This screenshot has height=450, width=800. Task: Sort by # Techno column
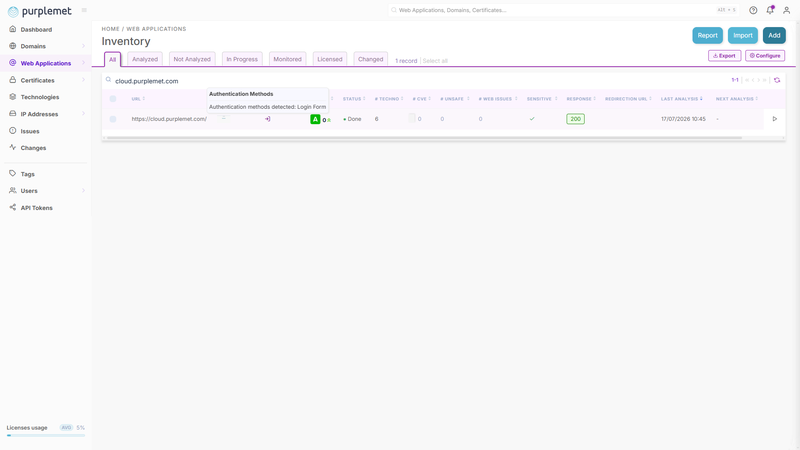click(x=389, y=99)
